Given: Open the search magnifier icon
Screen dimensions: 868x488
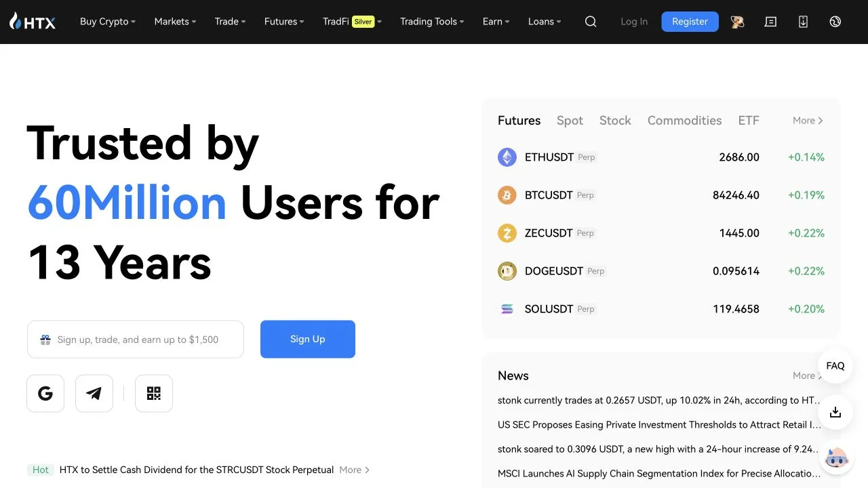Looking at the screenshot, I should click(x=591, y=22).
